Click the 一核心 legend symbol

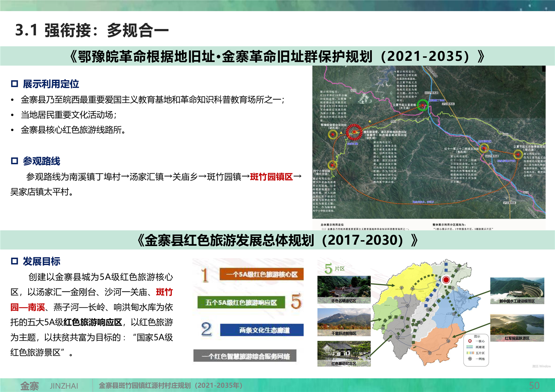[470, 341]
